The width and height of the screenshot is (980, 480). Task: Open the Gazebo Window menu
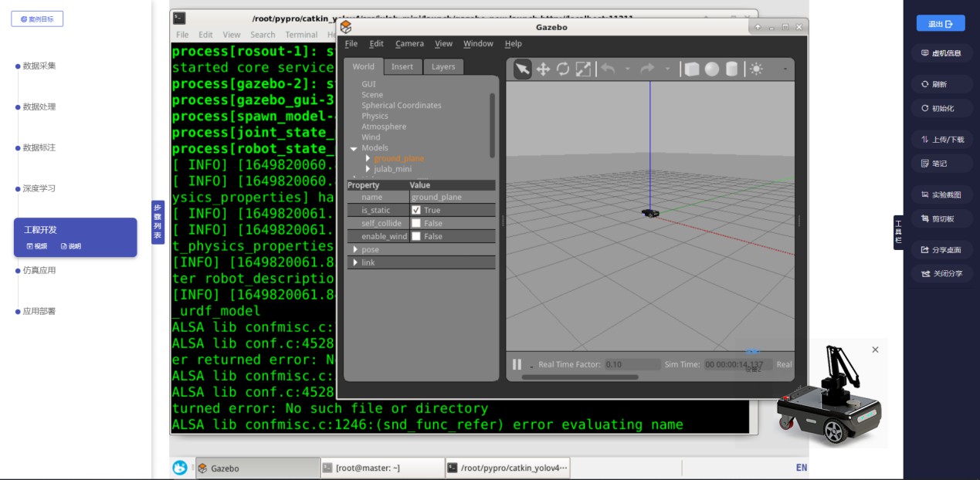click(x=478, y=44)
